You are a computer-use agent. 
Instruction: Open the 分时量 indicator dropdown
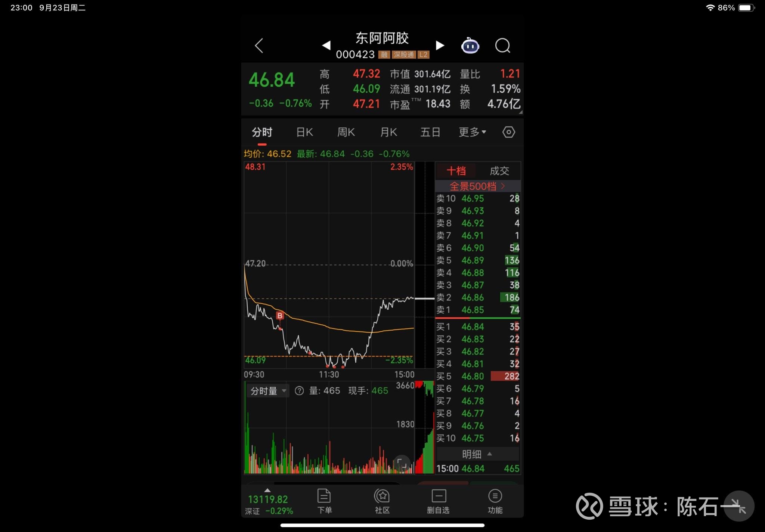(x=268, y=391)
